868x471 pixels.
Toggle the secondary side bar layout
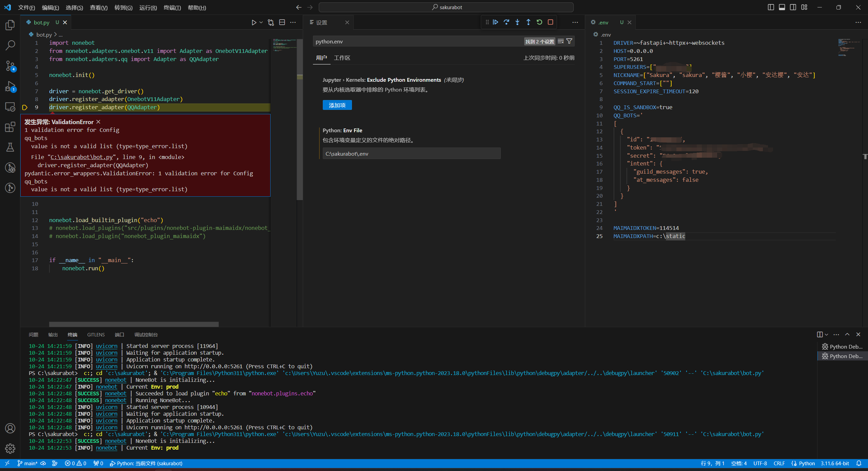click(x=793, y=7)
